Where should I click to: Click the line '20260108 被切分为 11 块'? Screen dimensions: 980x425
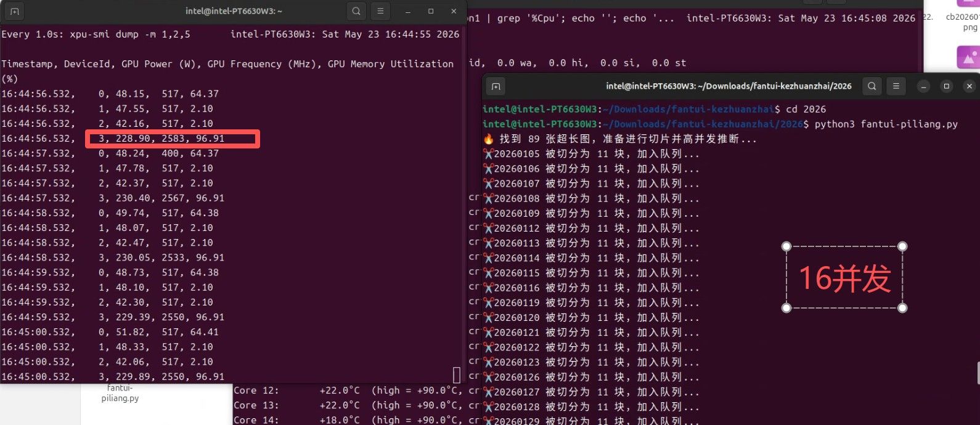[x=592, y=198]
